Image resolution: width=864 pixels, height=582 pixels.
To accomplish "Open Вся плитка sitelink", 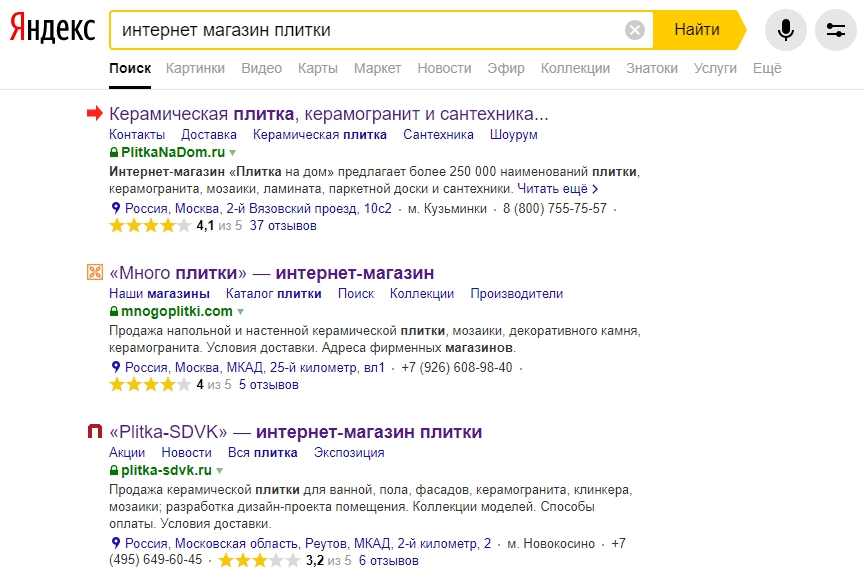I will click(x=262, y=452).
